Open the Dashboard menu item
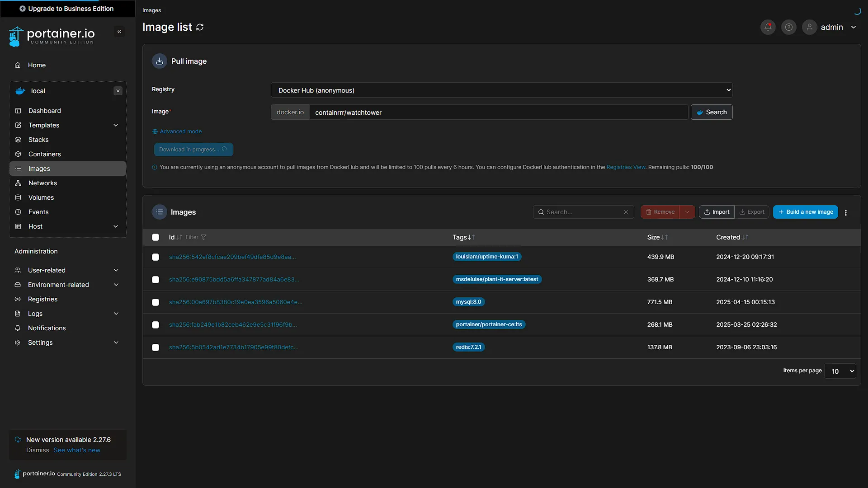Viewport: 868px width, 488px height. pos(68,111)
